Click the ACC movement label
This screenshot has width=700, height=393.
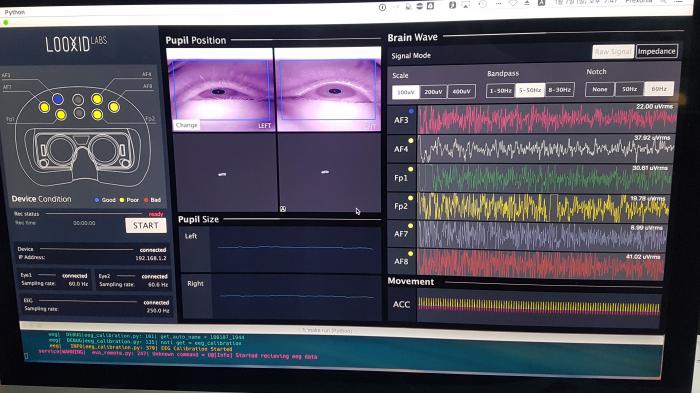click(x=401, y=304)
